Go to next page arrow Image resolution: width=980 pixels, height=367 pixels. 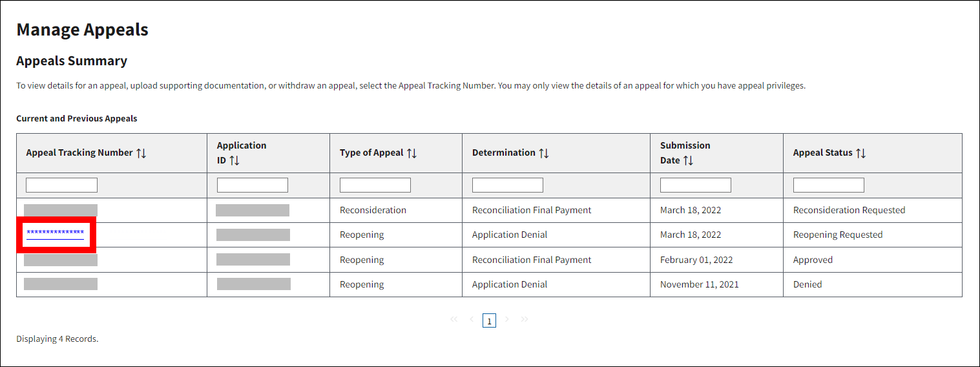tap(507, 319)
